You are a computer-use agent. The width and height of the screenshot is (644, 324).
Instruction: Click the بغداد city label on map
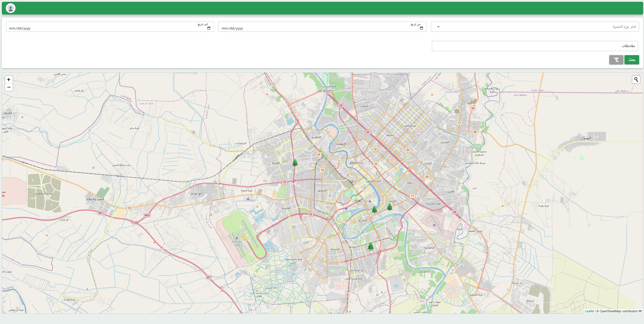click(x=358, y=200)
